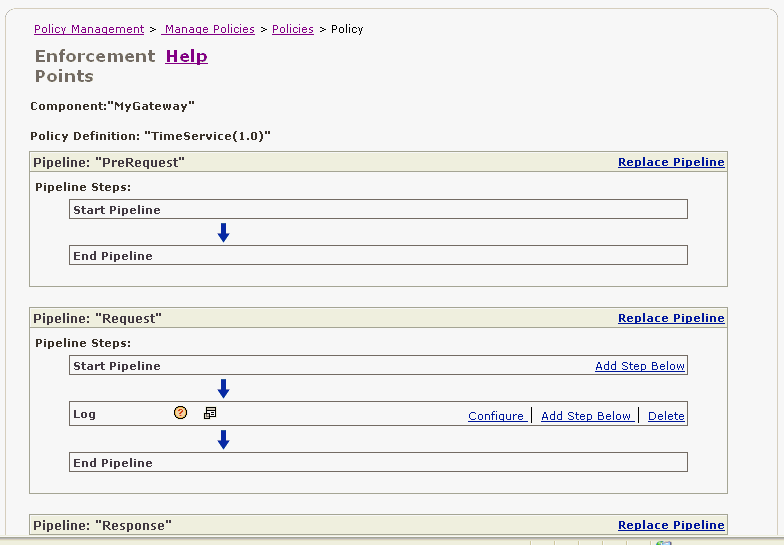Viewport: 784px width, 545px height.
Task: Click End Pipeline row in Request pipeline
Action: (378, 462)
